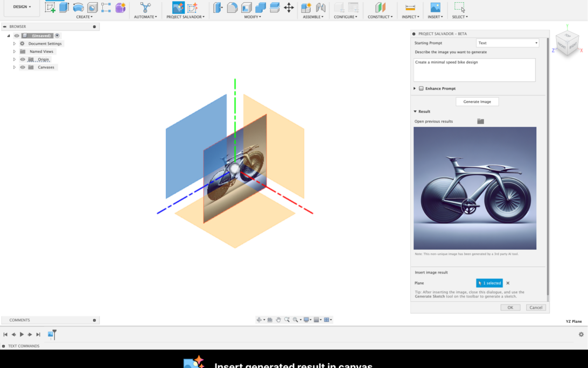Collapse the Result section triangle
This screenshot has width=588, height=368.
pos(415,111)
